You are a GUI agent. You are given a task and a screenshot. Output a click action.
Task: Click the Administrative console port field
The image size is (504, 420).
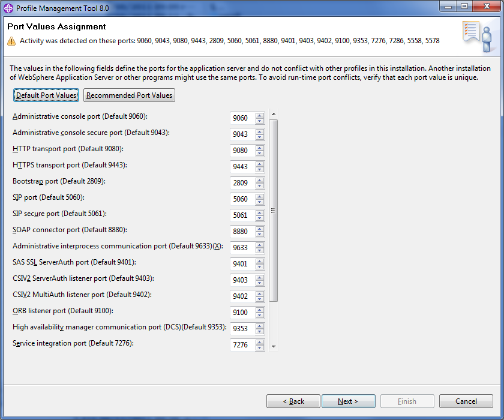(243, 118)
